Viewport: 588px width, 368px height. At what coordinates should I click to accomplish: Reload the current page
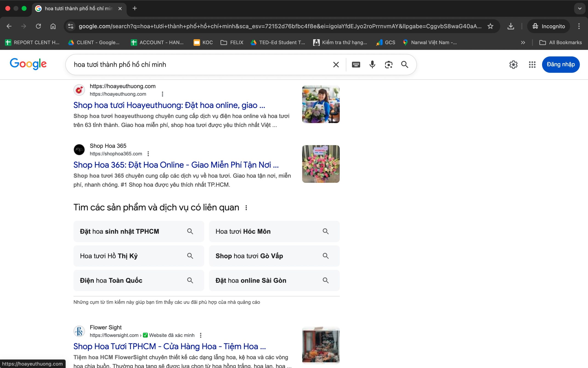[x=38, y=26]
